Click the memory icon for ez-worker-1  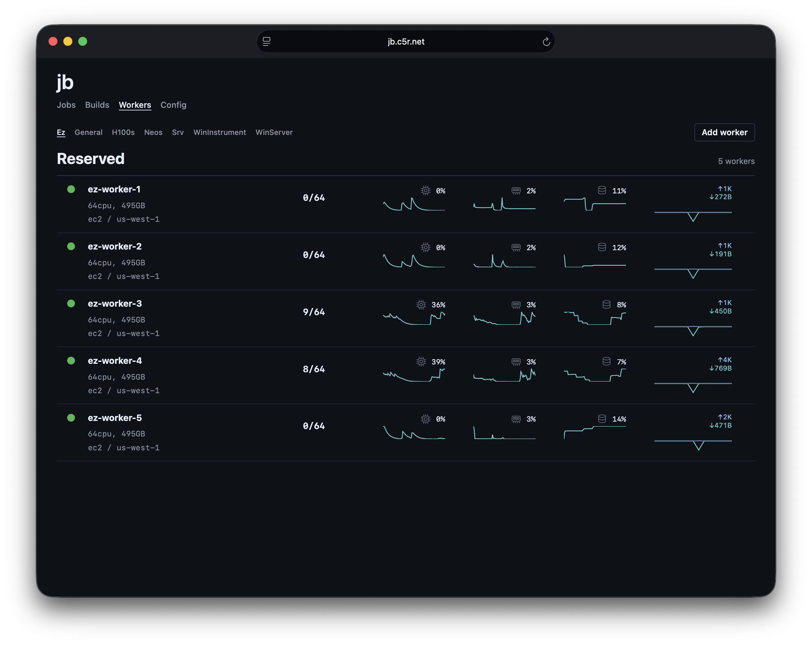(516, 190)
